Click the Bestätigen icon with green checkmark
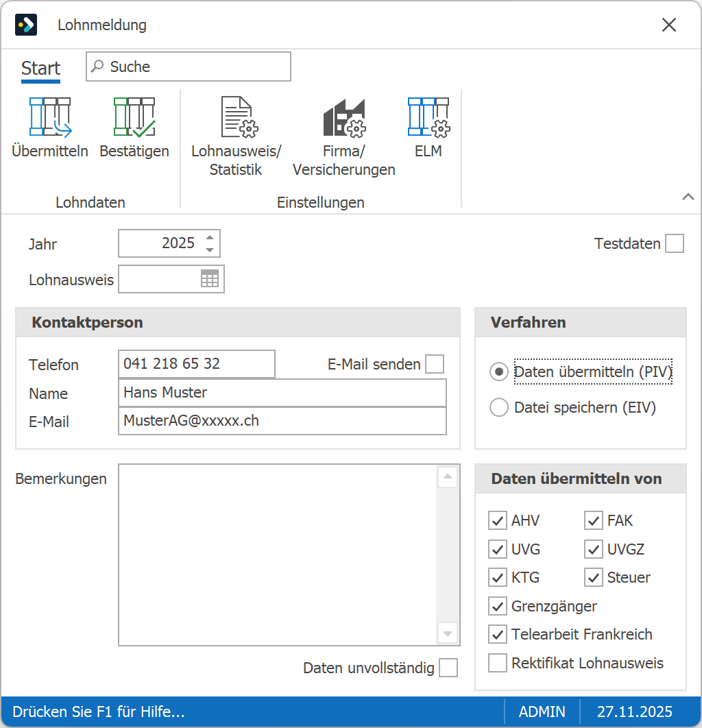 (134, 117)
